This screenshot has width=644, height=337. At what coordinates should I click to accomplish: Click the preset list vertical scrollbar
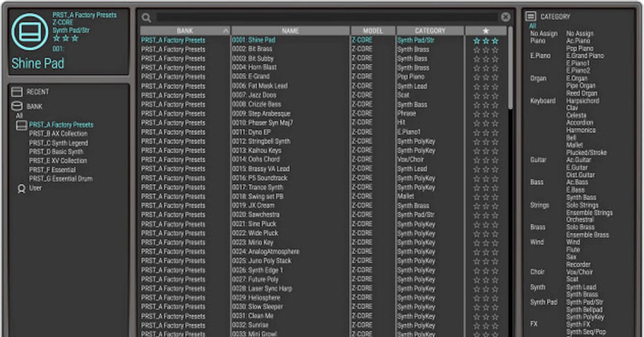click(x=510, y=70)
